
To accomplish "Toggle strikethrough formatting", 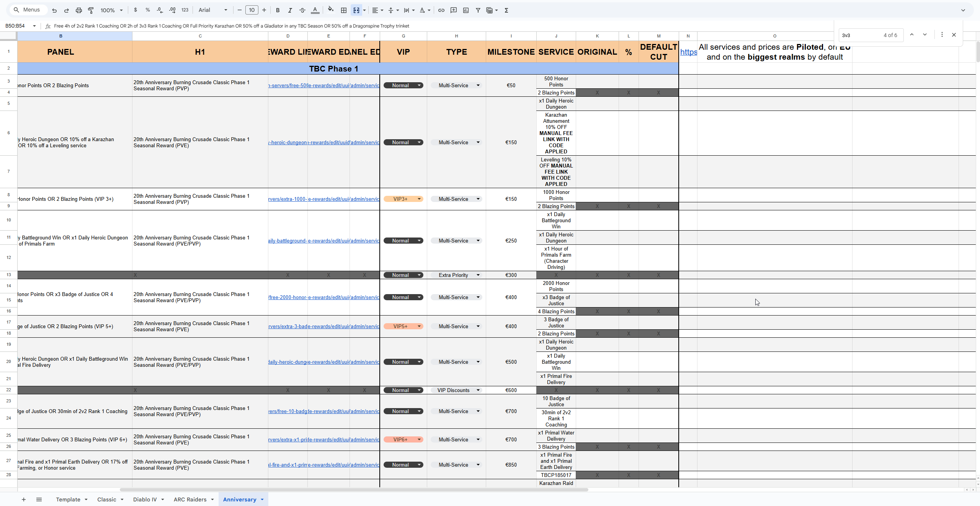I will point(302,10).
